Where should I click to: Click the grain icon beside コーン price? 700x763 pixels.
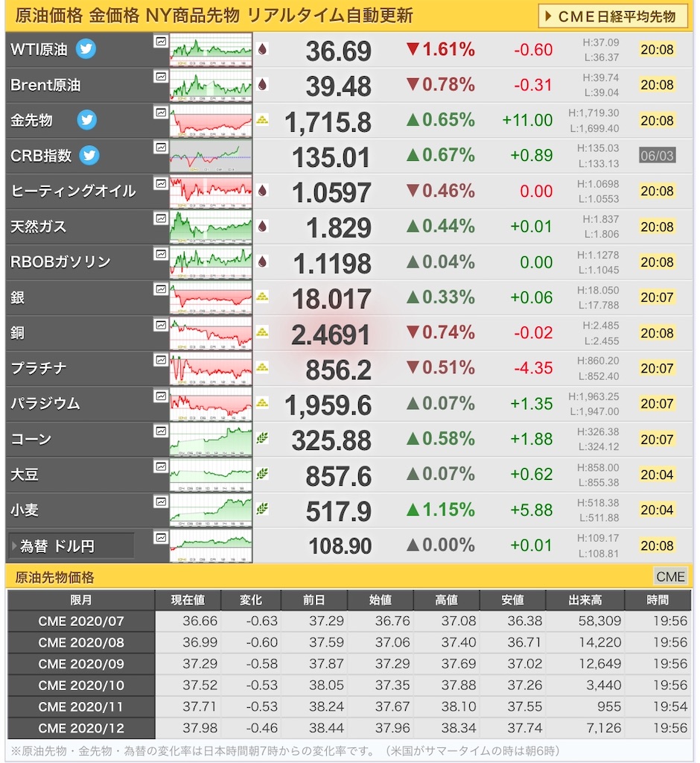(x=262, y=437)
